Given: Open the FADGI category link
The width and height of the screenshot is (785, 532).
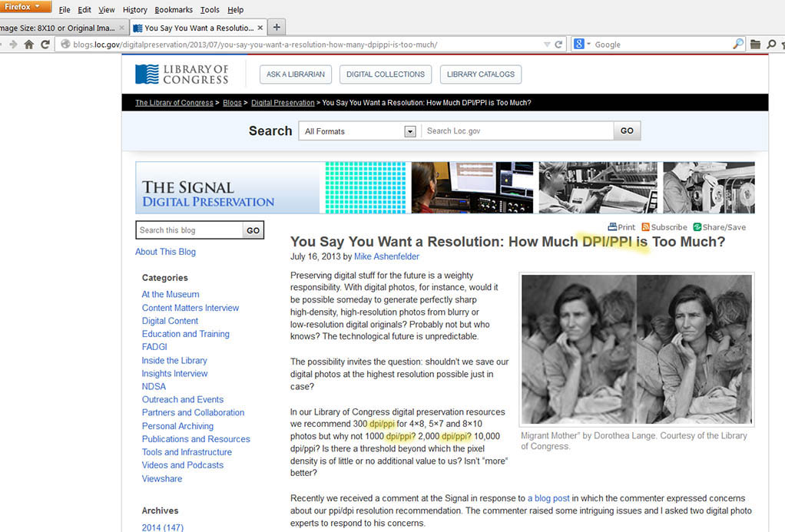Looking at the screenshot, I should tap(154, 347).
